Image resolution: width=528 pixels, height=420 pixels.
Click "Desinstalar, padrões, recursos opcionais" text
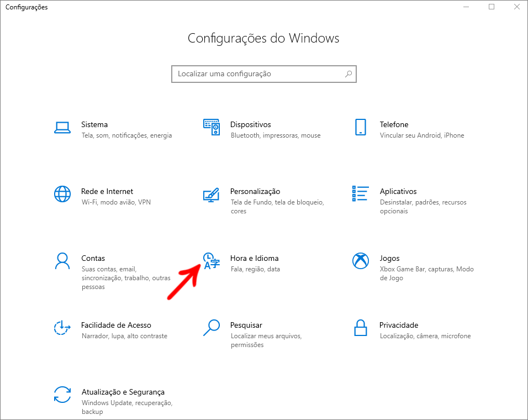point(423,207)
